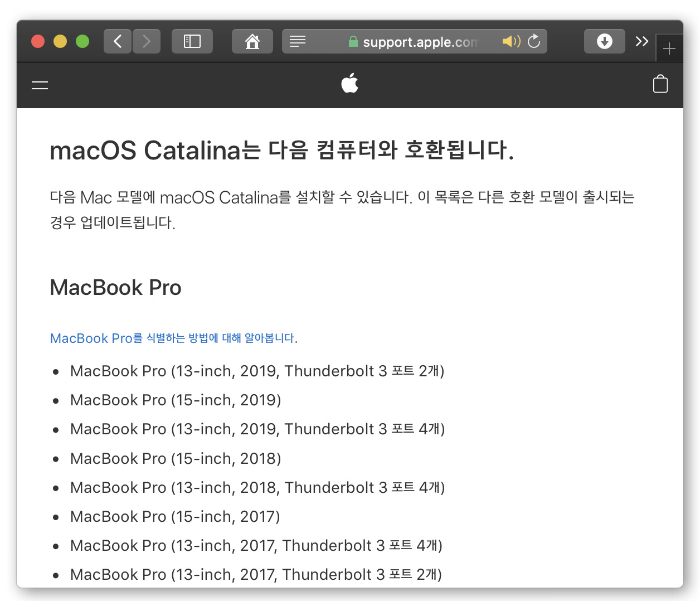Image resolution: width=700 pixels, height=601 pixels.
Task: Select MacBook Pro (13-inch, 2019, Thunderbolt 3 포트 2개)
Action: coord(257,371)
